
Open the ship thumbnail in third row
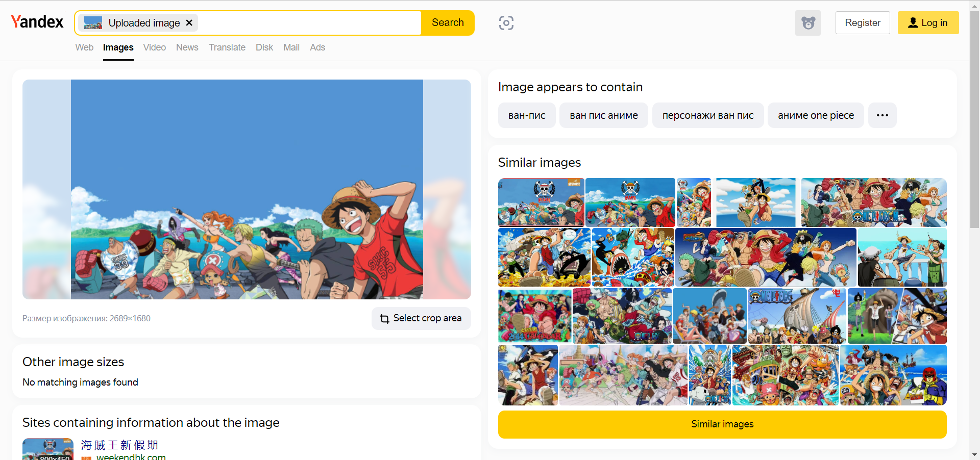(797, 316)
